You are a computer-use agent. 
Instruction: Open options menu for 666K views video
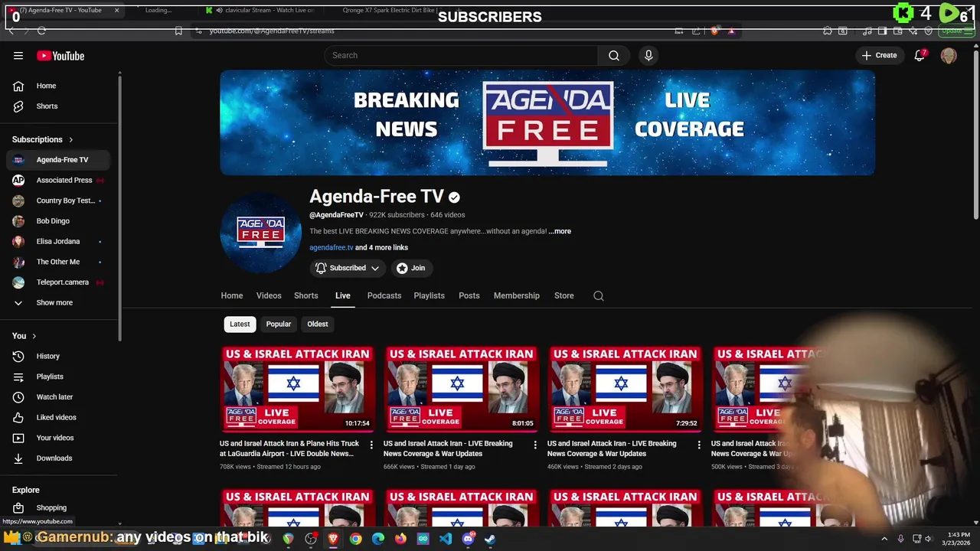[x=535, y=445]
